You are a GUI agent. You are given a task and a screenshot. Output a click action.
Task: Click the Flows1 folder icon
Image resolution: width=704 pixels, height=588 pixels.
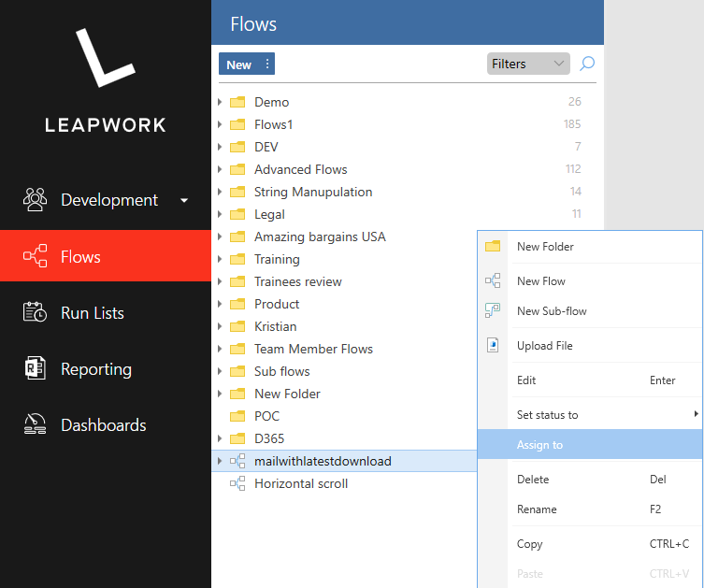(x=237, y=124)
